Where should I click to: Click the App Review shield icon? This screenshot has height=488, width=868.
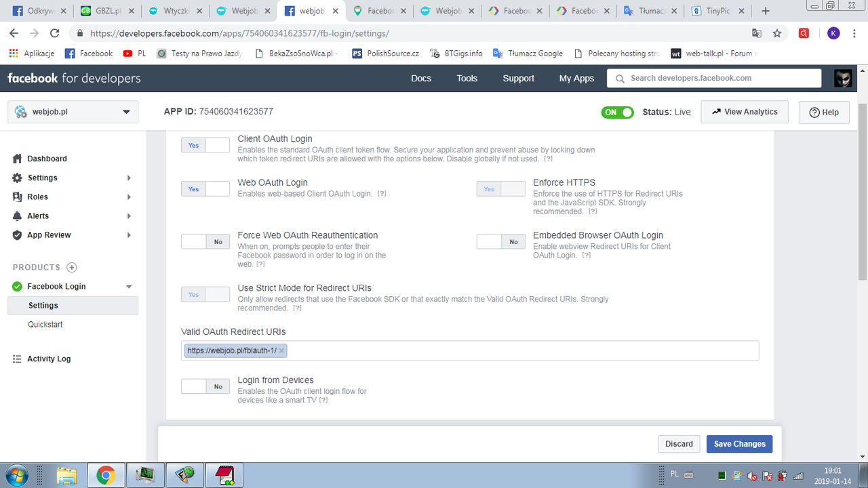(17, 235)
